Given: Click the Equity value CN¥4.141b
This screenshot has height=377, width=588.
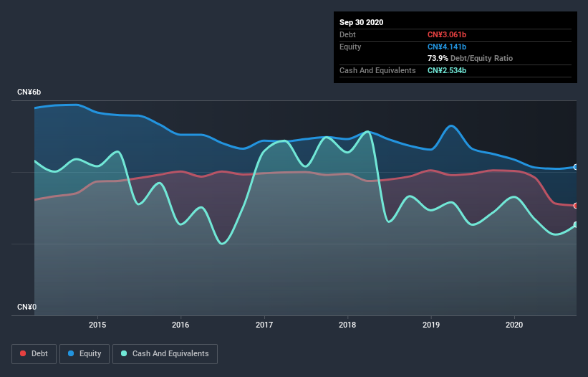Looking at the screenshot, I should [x=447, y=47].
